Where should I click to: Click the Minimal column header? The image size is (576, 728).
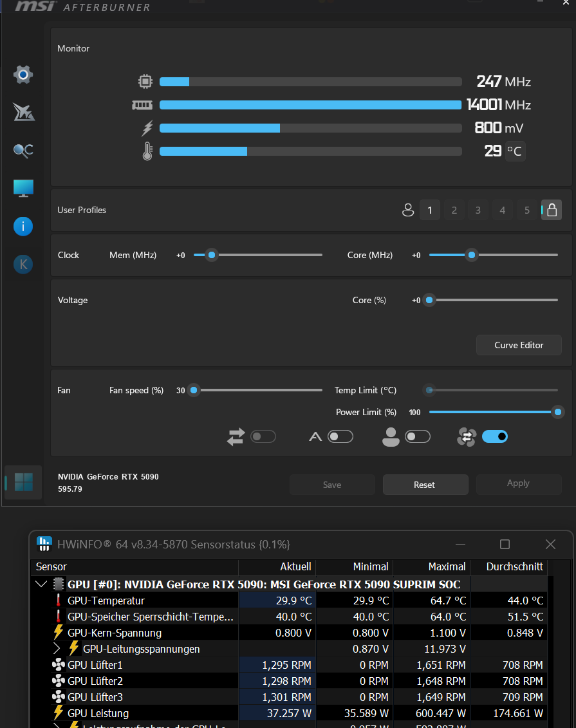[x=355, y=567]
